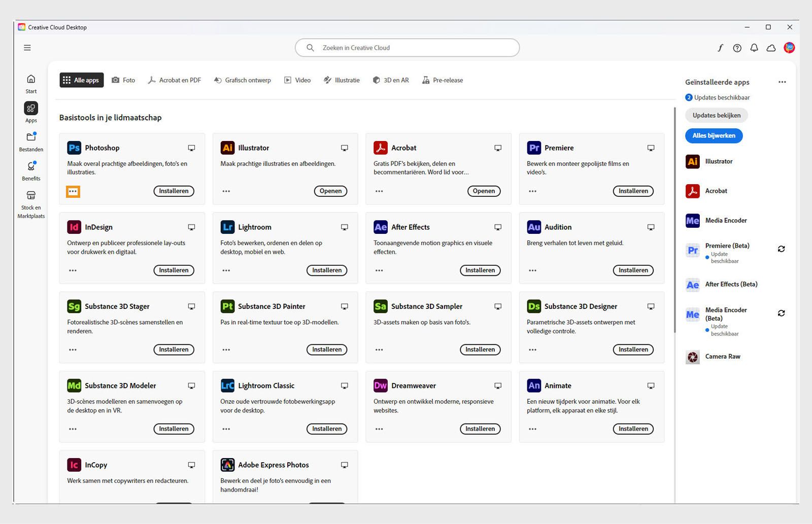Image resolution: width=812 pixels, height=524 pixels.
Task: Update Premiere (Beta) via refresh icon
Action: tap(782, 249)
